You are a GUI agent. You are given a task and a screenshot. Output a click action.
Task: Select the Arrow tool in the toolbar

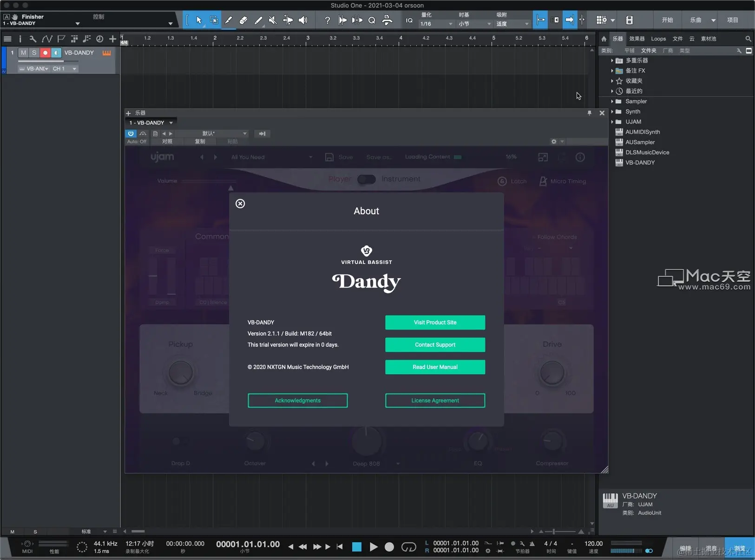pos(199,20)
